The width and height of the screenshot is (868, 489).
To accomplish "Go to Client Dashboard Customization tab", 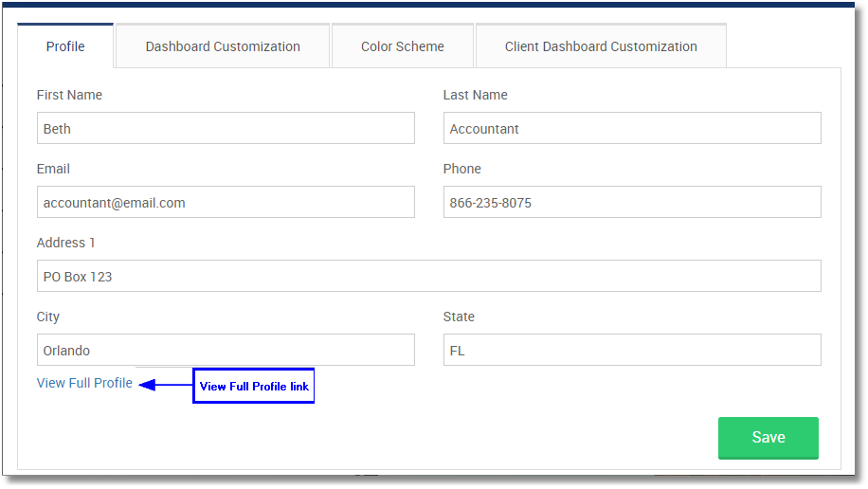I will (x=601, y=46).
